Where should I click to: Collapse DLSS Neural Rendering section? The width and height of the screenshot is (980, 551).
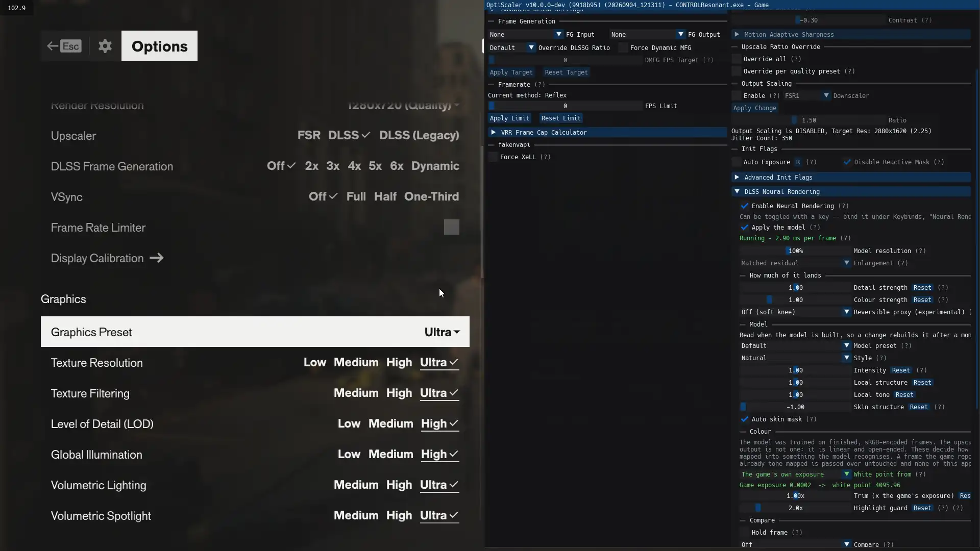click(851, 192)
